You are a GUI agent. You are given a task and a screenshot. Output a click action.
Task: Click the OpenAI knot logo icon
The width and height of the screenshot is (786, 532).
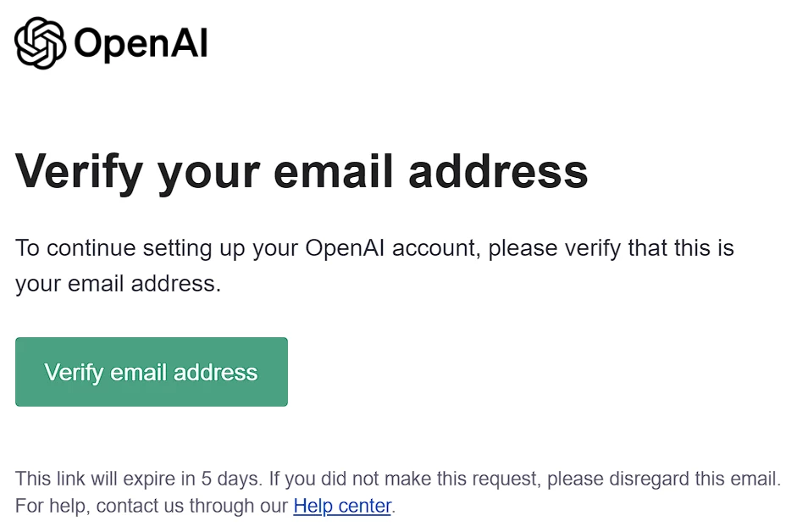40,43
